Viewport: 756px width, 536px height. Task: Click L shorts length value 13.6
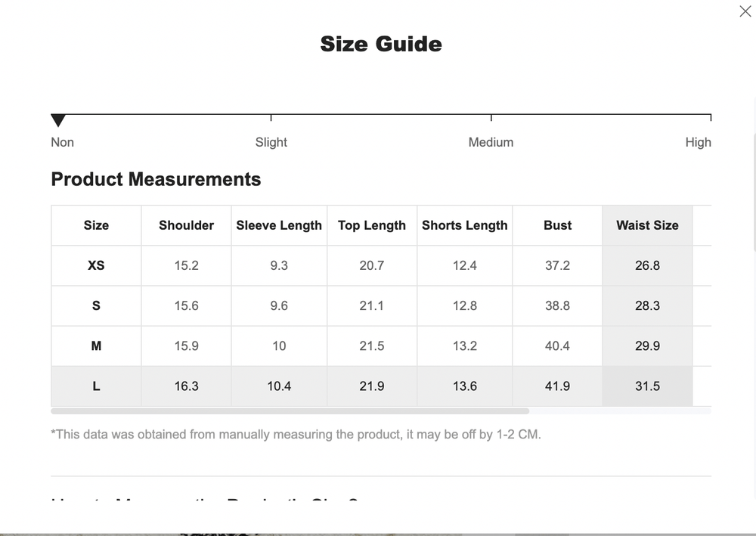pyautogui.click(x=465, y=386)
